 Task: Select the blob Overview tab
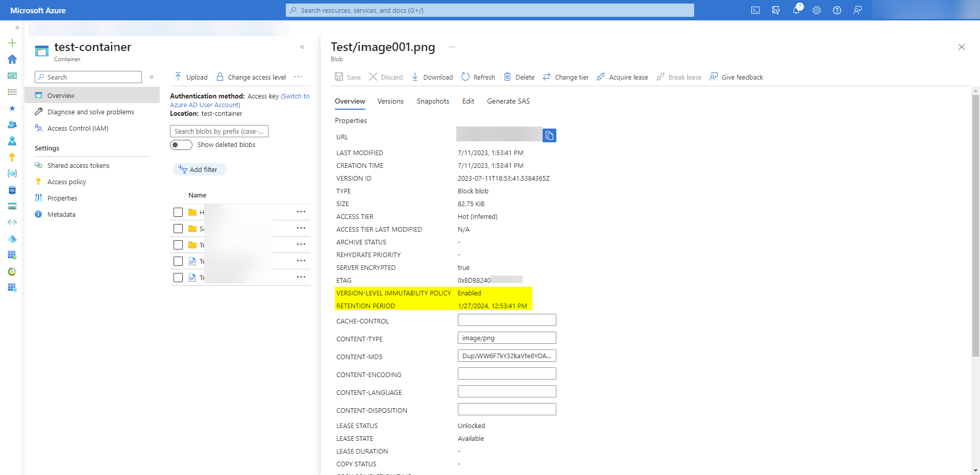(350, 101)
